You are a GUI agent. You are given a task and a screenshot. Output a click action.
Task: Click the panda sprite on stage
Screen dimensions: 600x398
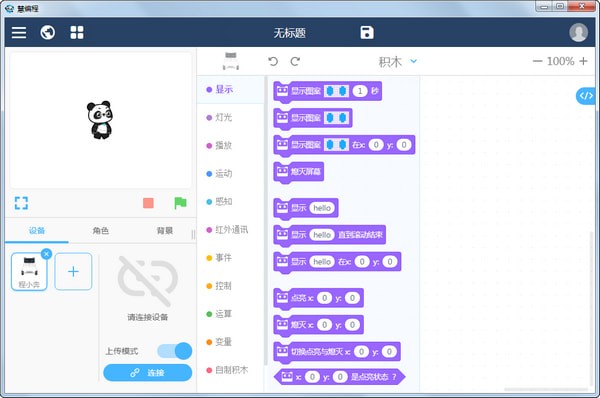tap(100, 119)
